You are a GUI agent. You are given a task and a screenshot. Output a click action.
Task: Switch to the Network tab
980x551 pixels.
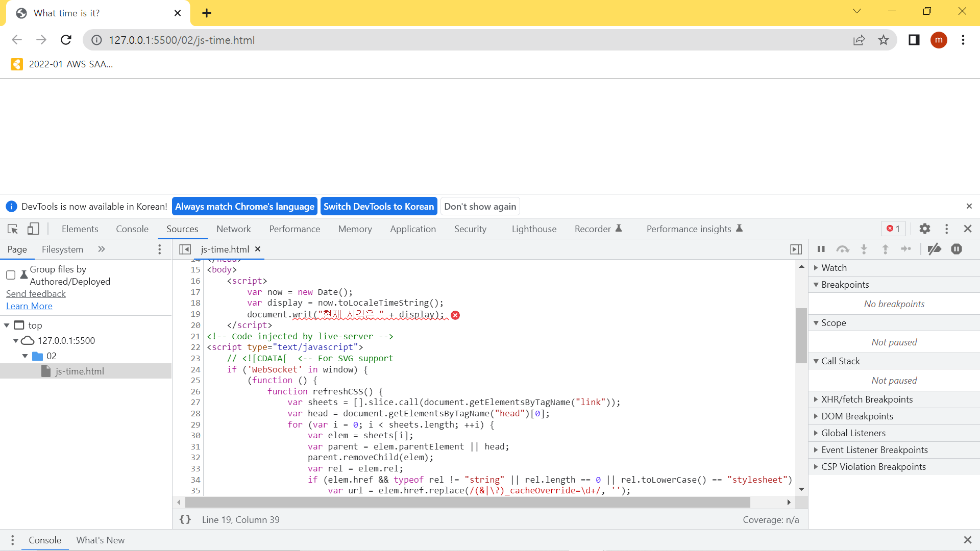(x=233, y=229)
